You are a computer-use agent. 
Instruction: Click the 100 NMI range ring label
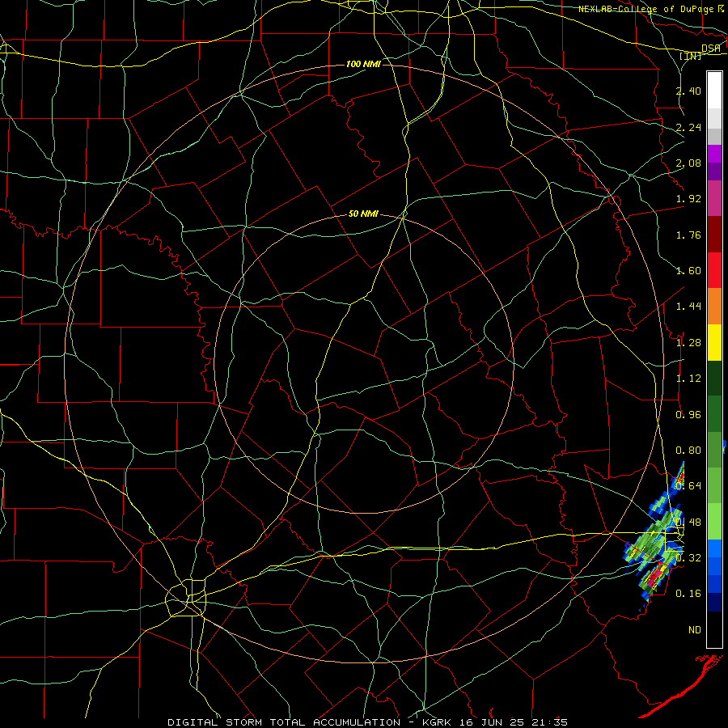(363, 64)
